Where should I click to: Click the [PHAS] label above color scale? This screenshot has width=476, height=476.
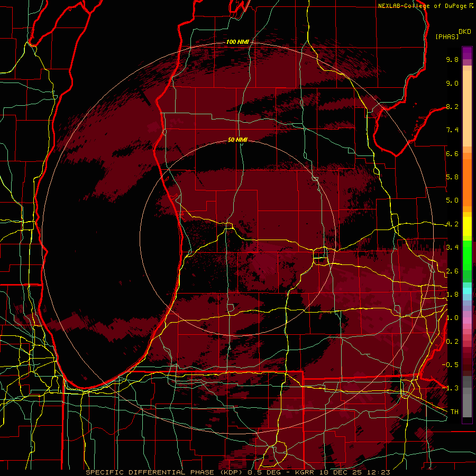pos(447,36)
